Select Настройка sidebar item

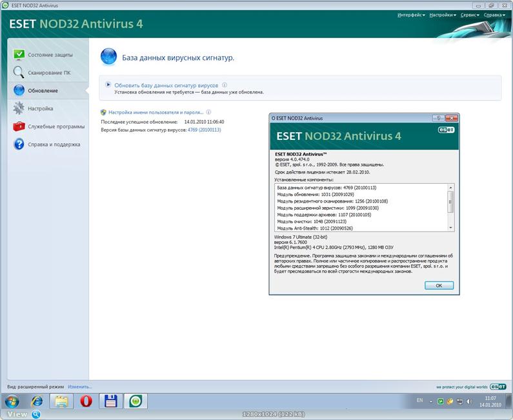(48, 108)
